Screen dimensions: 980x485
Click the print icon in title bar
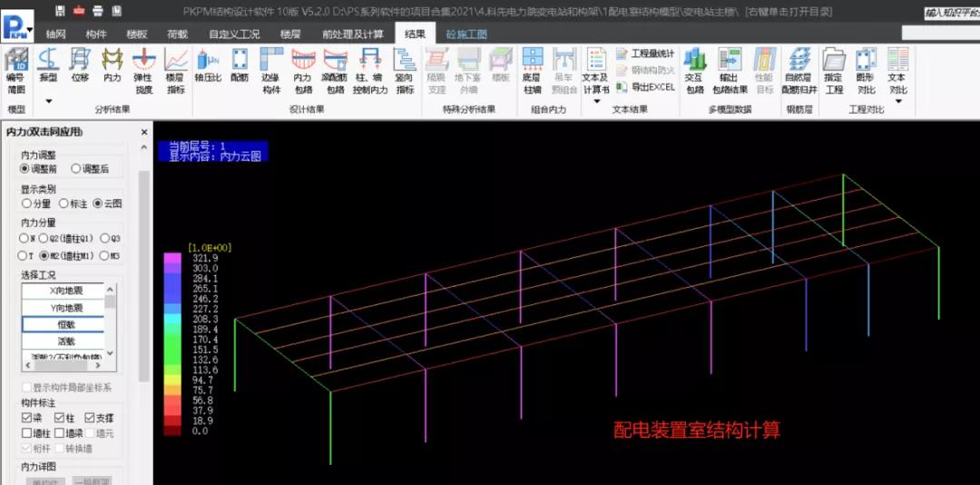97,11
